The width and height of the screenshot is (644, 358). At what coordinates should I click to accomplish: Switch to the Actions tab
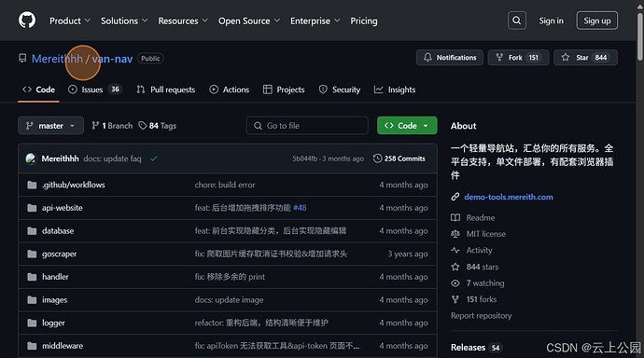click(230, 89)
